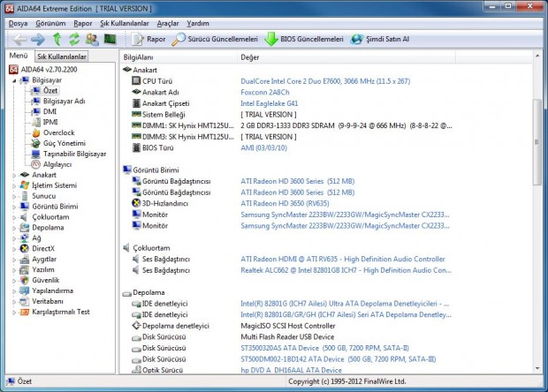Screen dimensions: 548x392
Task: Collapse the Bilgisayar tree node
Action: tap(14, 80)
